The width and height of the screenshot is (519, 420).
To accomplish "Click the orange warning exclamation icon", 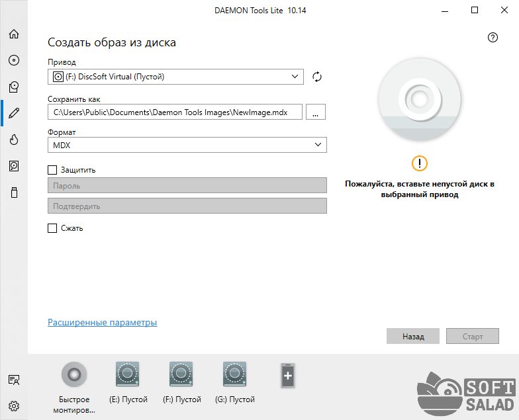I will [420, 163].
